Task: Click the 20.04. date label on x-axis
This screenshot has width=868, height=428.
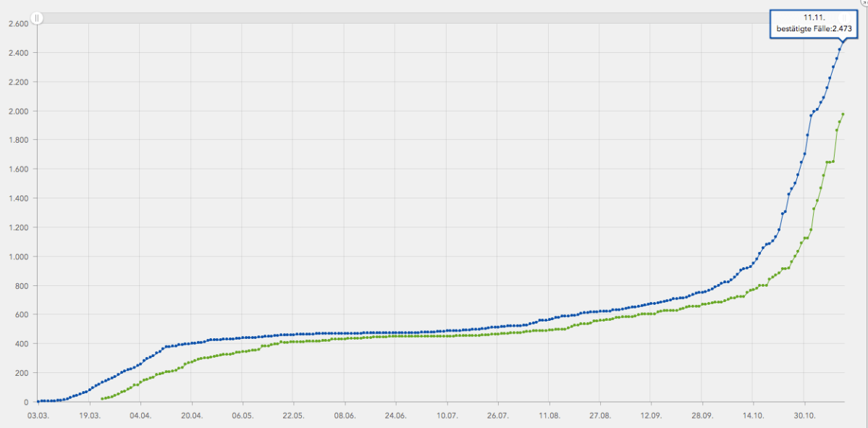Action: click(x=191, y=416)
